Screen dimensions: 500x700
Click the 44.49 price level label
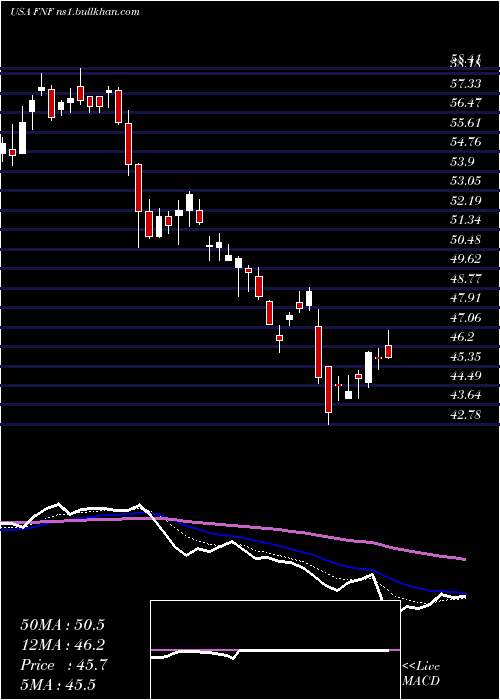click(466, 376)
